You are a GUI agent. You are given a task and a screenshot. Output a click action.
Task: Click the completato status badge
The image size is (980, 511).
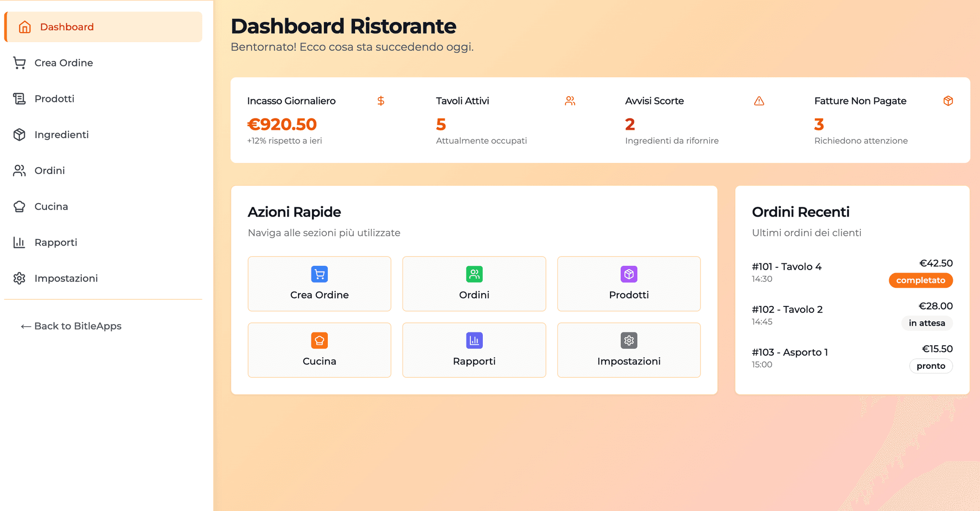[x=921, y=281]
